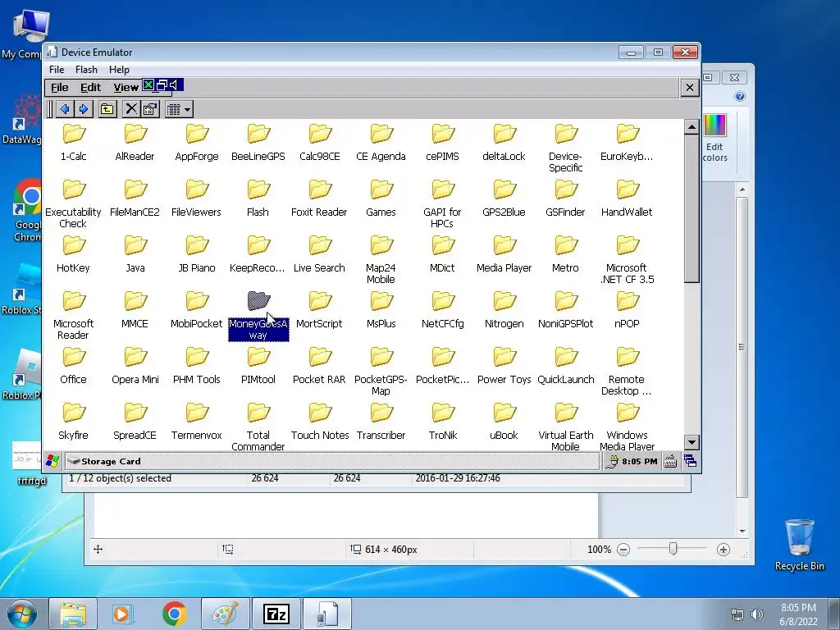
Task: Select the Games folder
Action: point(381,199)
